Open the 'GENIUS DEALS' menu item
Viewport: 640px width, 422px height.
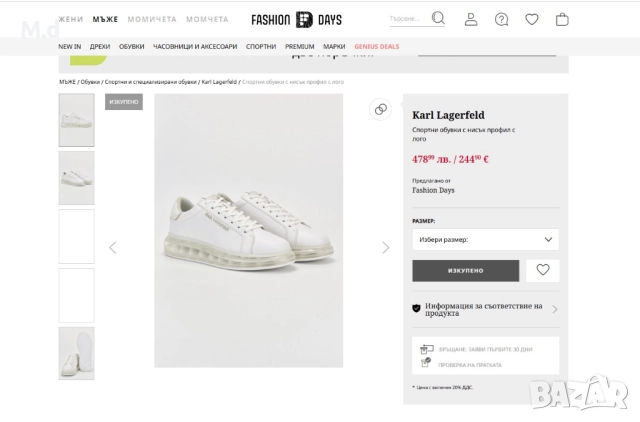(376, 46)
